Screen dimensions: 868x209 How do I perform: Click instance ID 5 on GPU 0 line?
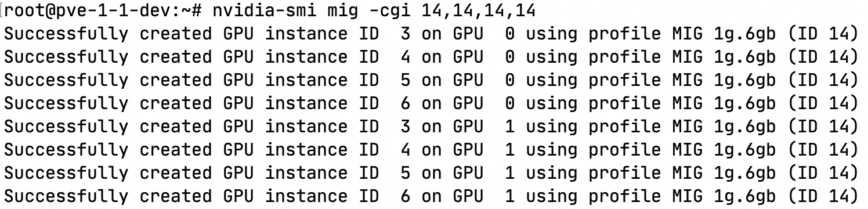[x=430, y=81]
